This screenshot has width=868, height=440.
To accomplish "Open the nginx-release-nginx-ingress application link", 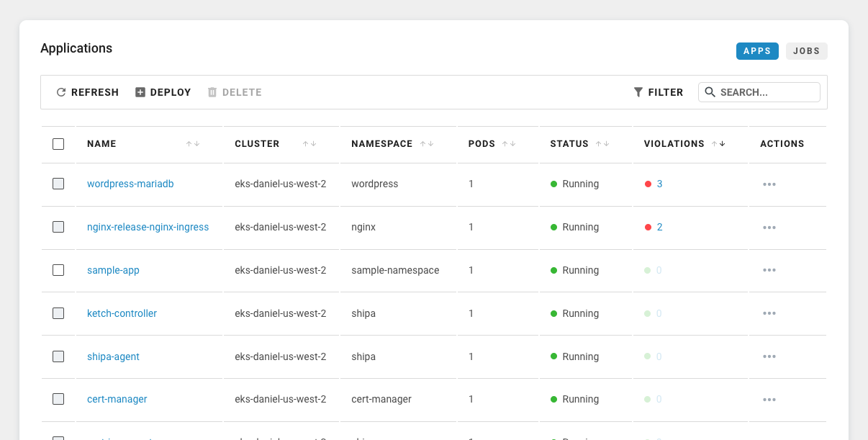I will 148,227.
